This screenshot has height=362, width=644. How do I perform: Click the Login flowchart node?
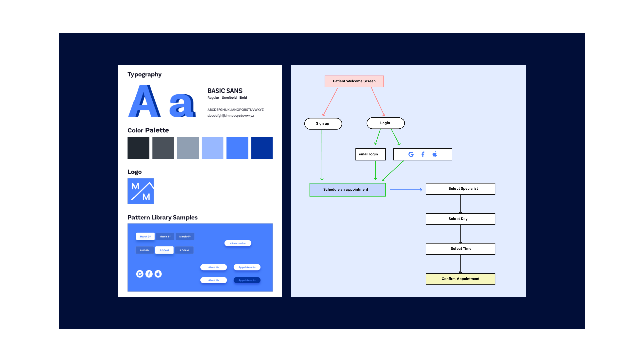(385, 123)
